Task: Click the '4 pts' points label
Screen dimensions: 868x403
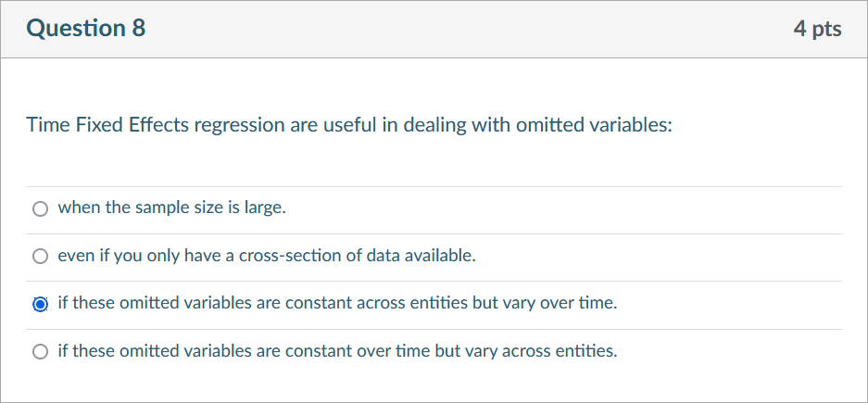Action: pos(817,30)
